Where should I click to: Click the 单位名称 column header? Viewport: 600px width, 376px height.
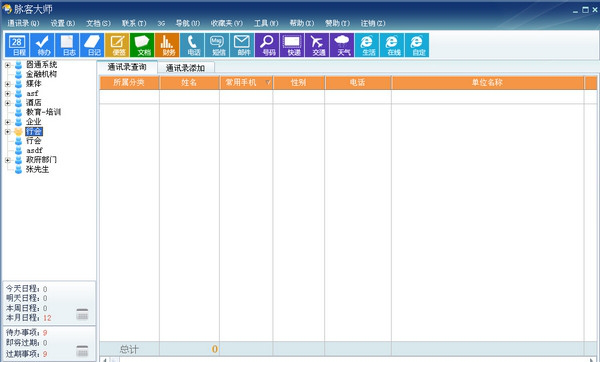[x=488, y=83]
